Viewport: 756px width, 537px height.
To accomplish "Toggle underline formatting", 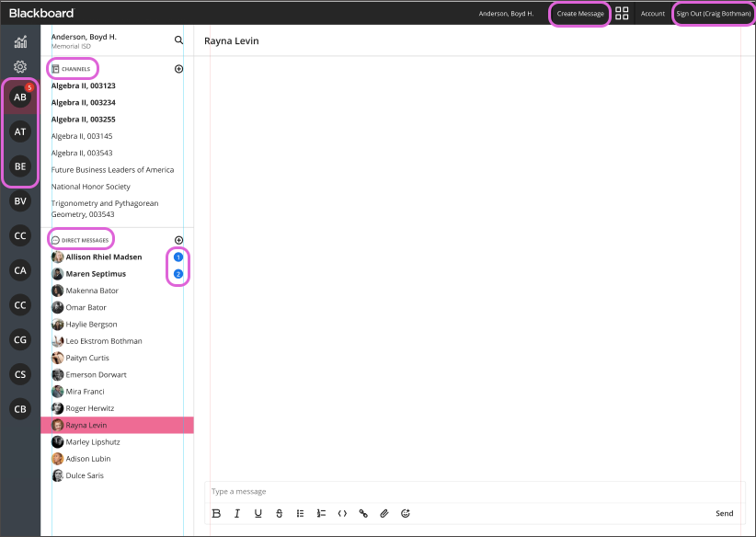I will 258,513.
